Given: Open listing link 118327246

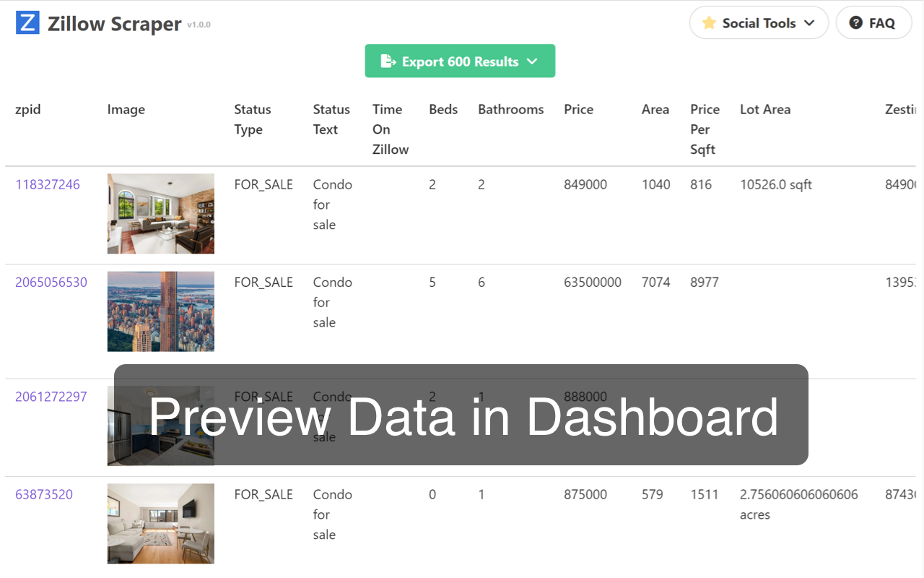Looking at the screenshot, I should pos(48,184).
